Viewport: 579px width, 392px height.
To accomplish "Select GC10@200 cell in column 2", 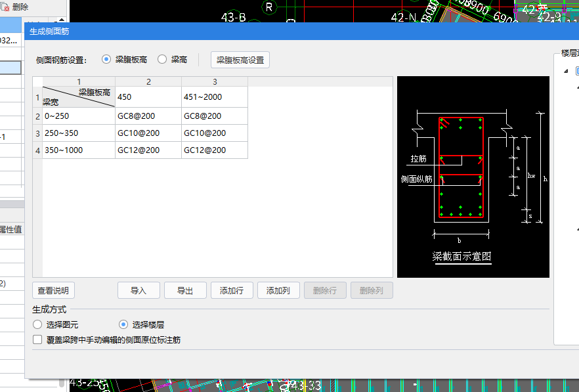I will click(x=148, y=133).
